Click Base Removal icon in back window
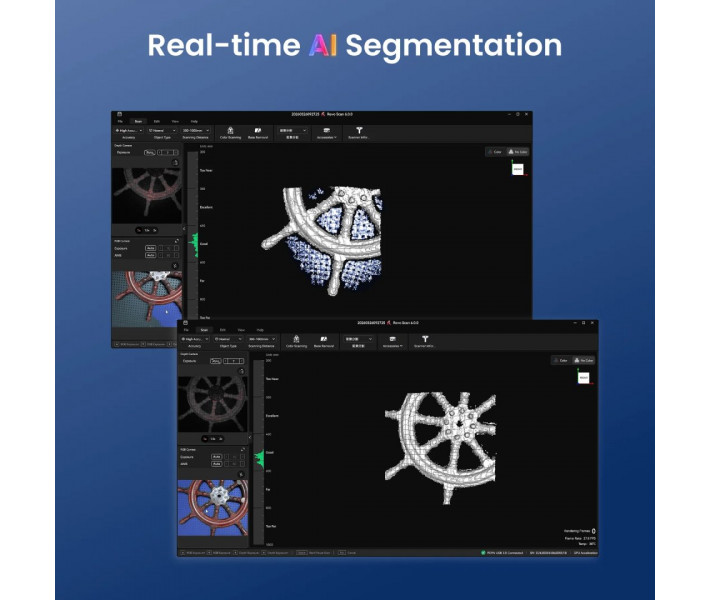The width and height of the screenshot is (710, 600). pos(258,130)
